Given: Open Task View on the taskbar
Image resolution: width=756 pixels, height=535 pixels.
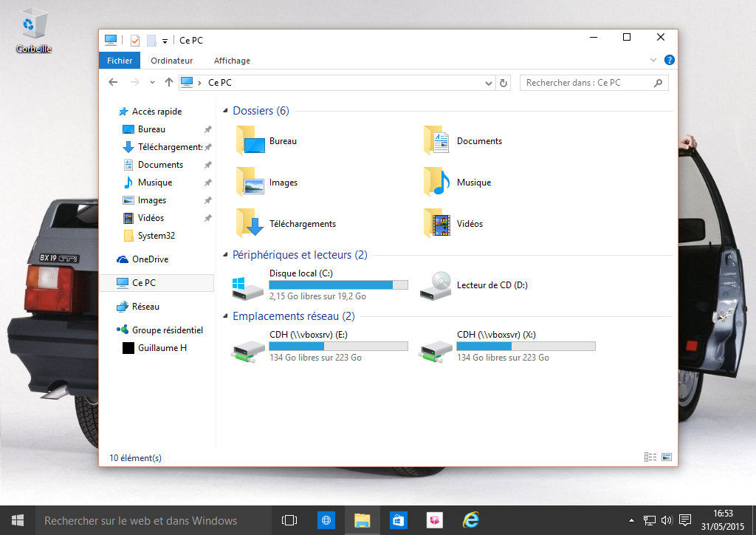Looking at the screenshot, I should [289, 520].
